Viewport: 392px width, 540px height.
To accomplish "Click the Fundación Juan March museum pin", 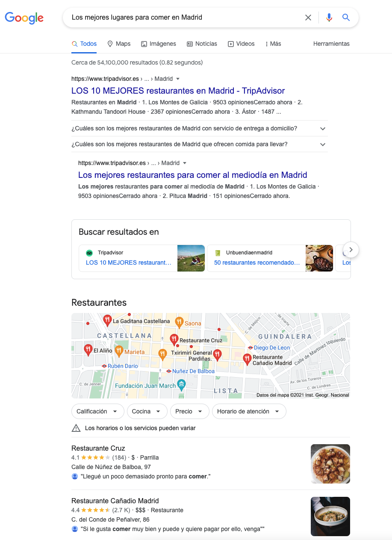I will [x=182, y=385].
